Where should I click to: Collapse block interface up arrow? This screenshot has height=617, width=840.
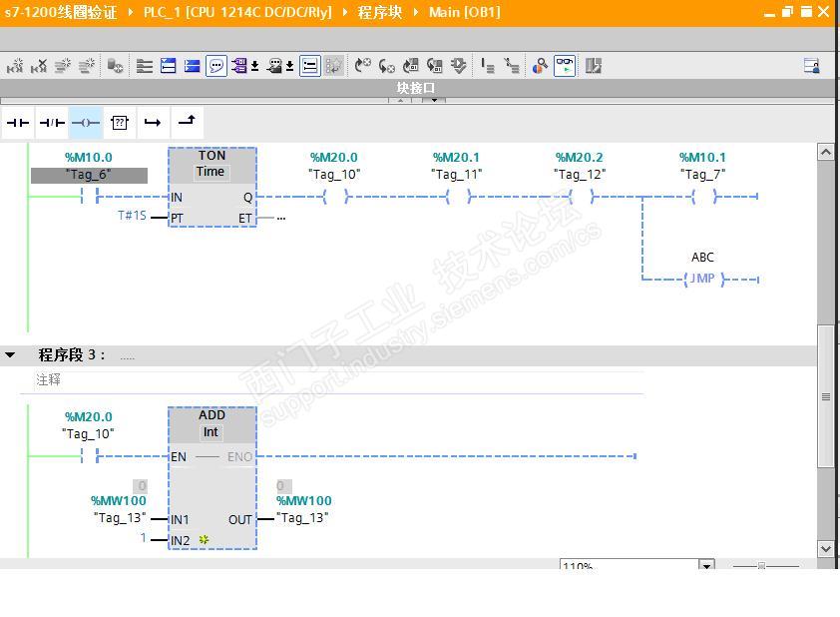click(x=400, y=100)
